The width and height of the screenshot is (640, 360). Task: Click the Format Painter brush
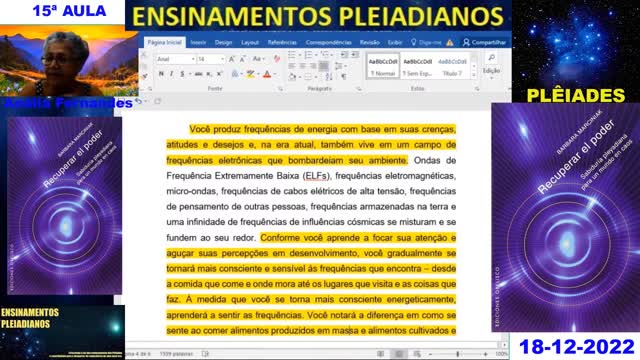(144, 76)
